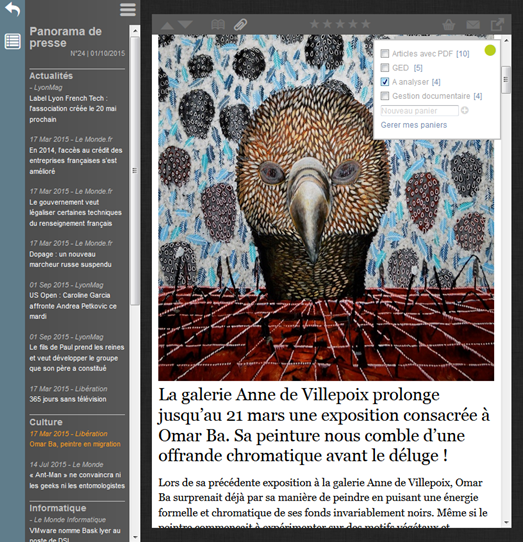Click the back arrow icon
The width and height of the screenshot is (523, 542).
point(13,9)
